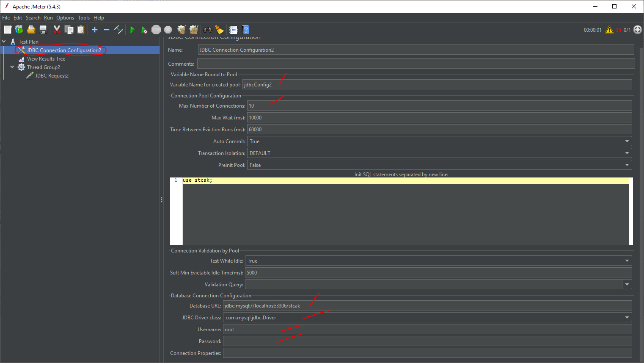Start test with no pauses icon
This screenshot has width=644, height=363.
point(144,30)
